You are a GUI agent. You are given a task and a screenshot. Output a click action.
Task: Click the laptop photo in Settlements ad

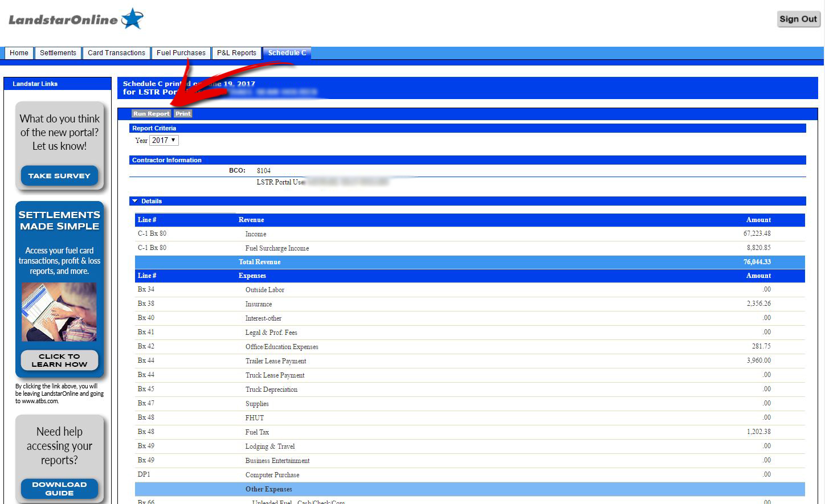tap(59, 312)
